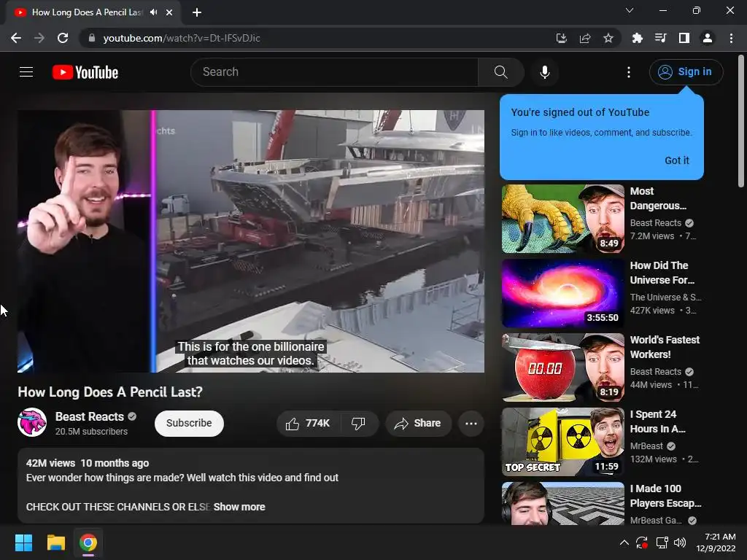Click the page vertical scrollbar
Screen dimensions: 747x560
pos(741,122)
